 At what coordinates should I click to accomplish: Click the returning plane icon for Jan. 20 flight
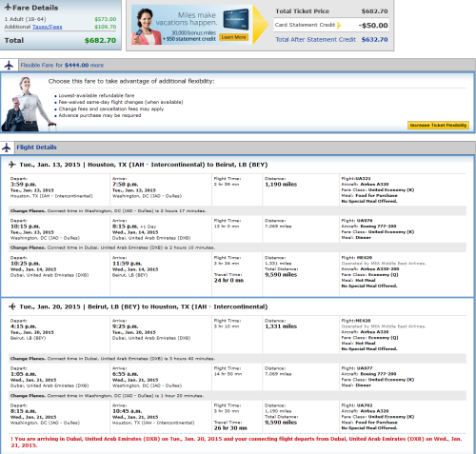tap(12, 306)
